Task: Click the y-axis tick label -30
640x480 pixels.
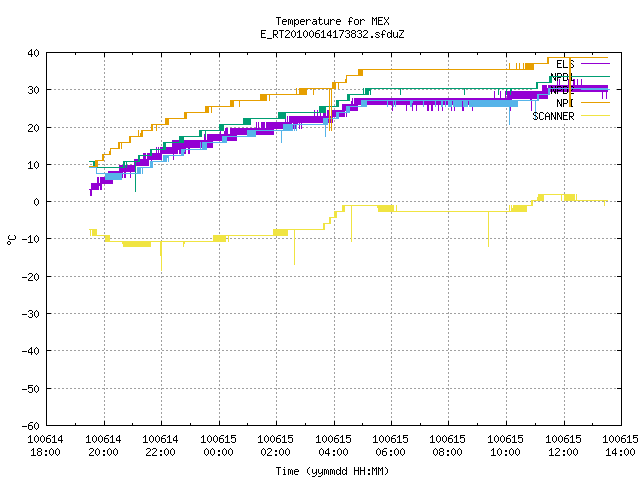Action: (x=31, y=314)
